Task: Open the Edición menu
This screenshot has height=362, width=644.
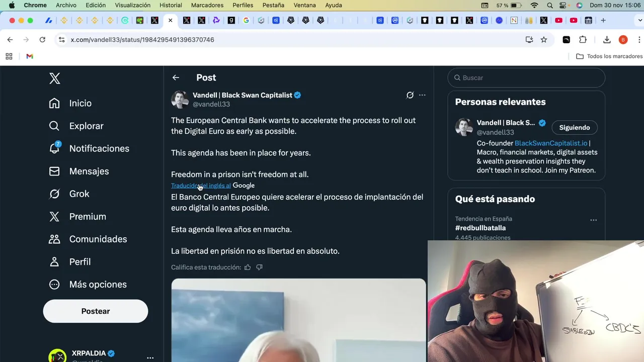Action: pyautogui.click(x=96, y=5)
